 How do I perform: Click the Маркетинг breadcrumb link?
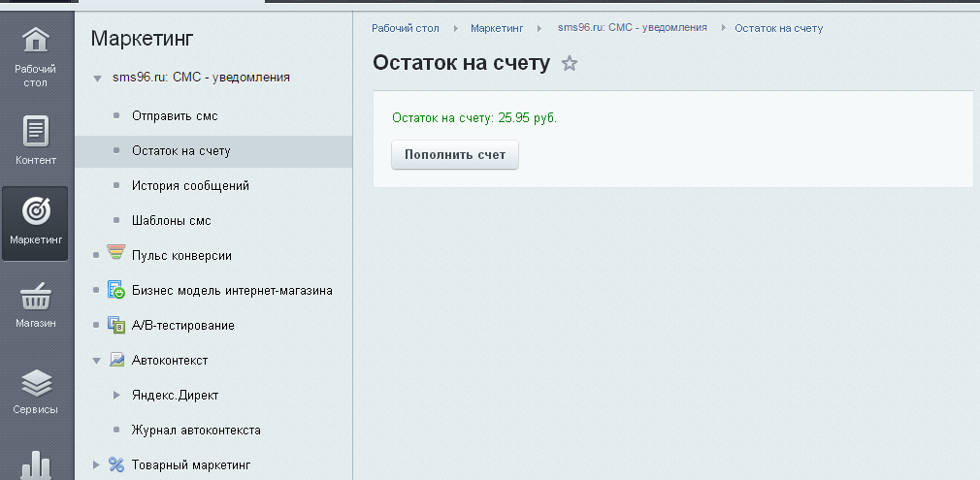click(497, 28)
